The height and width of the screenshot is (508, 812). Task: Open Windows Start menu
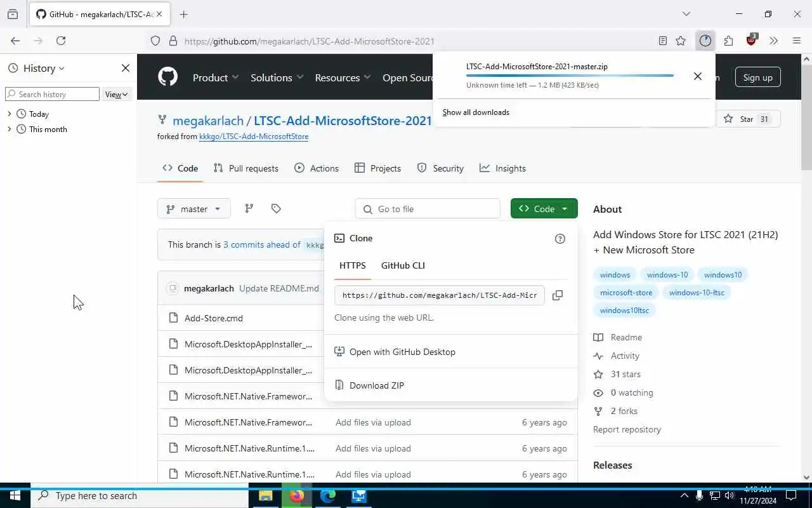click(x=15, y=496)
